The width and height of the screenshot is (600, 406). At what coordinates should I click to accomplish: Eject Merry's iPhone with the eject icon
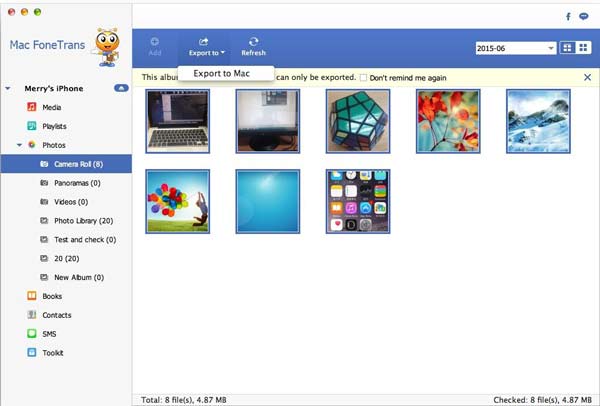(121, 88)
